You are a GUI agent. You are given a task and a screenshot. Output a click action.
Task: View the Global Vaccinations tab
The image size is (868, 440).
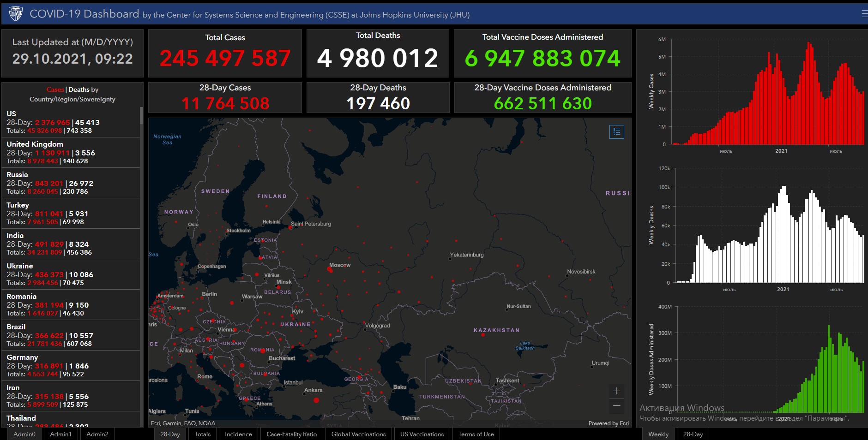click(358, 434)
